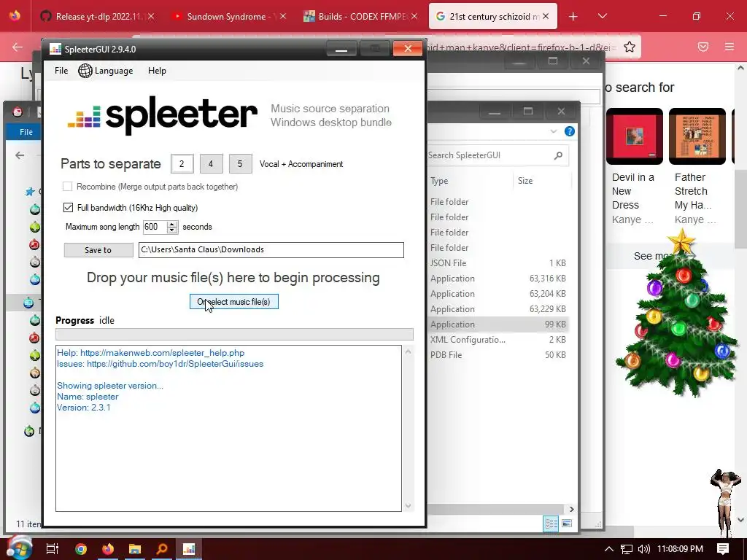Screen dimensions: 747x560
Task: Switch to Sundown Syndrome YouTube tab
Action: tap(230, 16)
